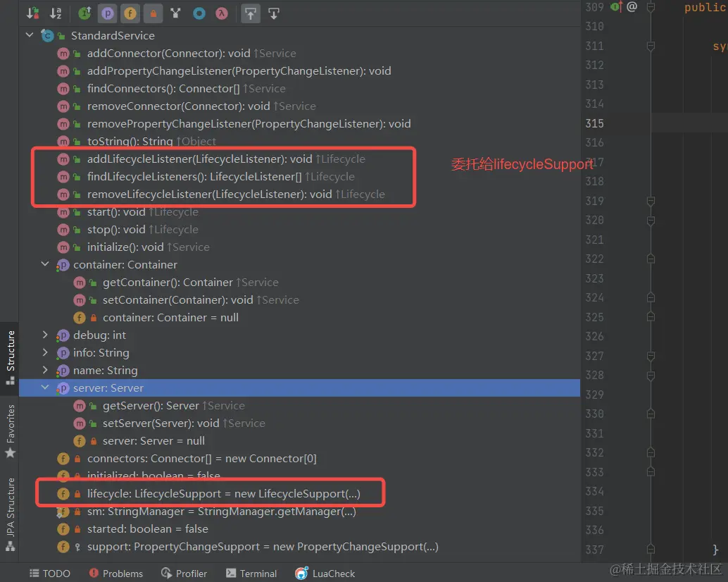Image resolution: width=728 pixels, height=582 pixels.
Task: Toggle Autoscroll to Source toolbar icon
Action: 251,13
